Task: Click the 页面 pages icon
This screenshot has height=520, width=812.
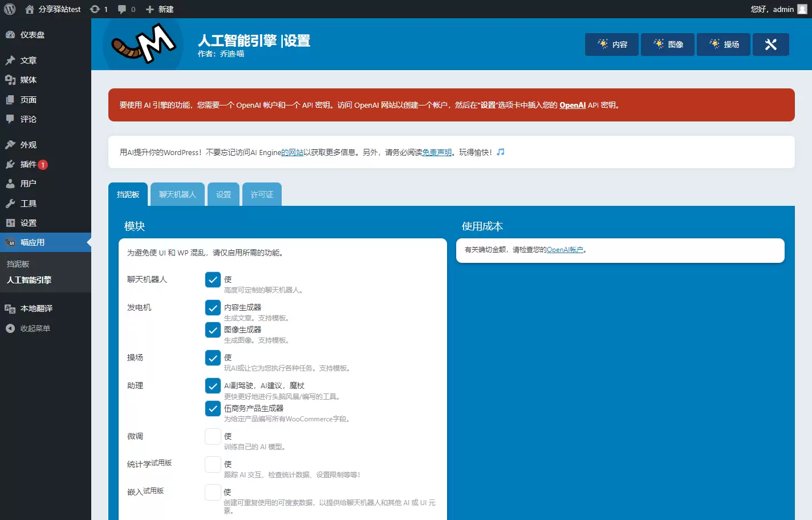Action: 10,100
